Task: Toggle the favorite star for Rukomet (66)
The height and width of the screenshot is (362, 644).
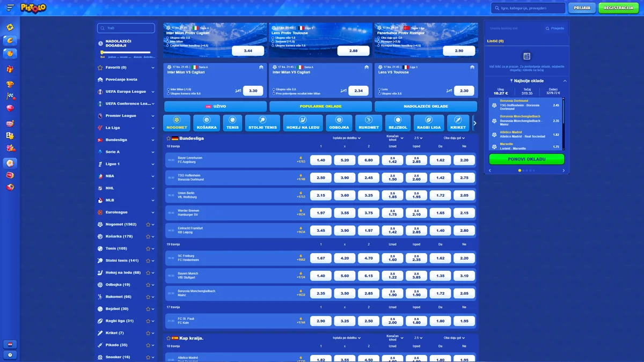Action: point(148,297)
